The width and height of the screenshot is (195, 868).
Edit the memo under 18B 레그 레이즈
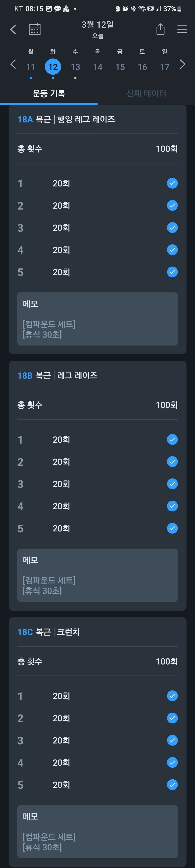click(97, 575)
